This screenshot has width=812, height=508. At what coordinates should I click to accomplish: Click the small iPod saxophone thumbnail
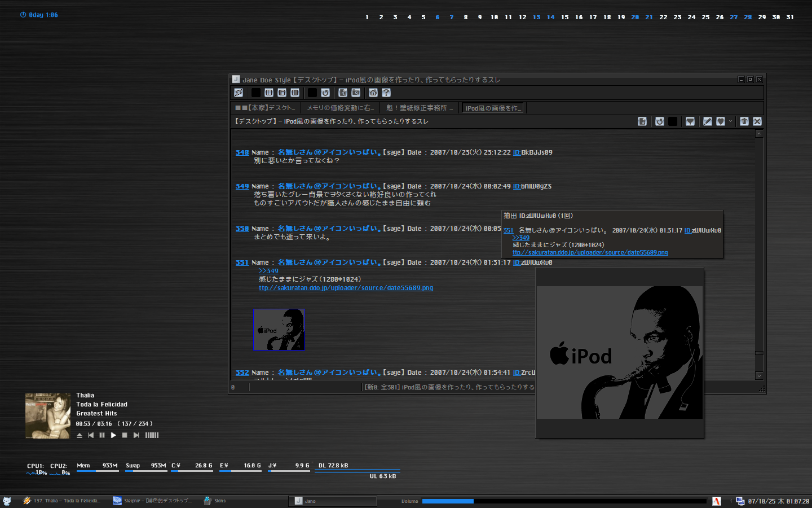click(279, 330)
